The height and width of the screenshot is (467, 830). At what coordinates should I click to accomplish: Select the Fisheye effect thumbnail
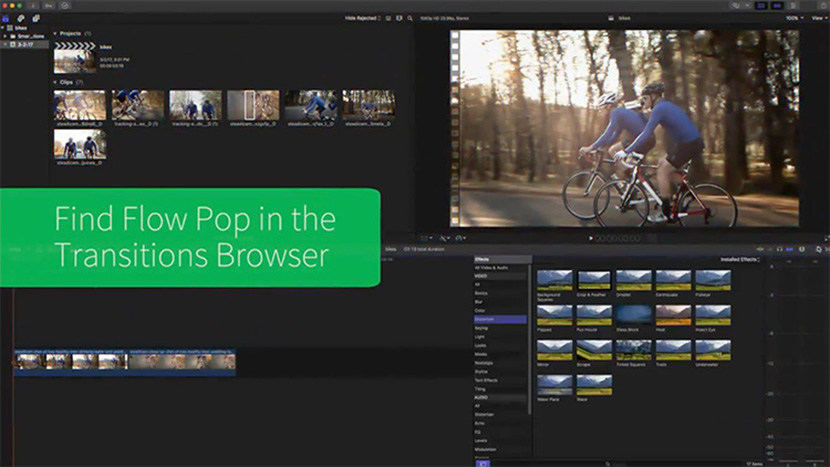click(x=713, y=280)
